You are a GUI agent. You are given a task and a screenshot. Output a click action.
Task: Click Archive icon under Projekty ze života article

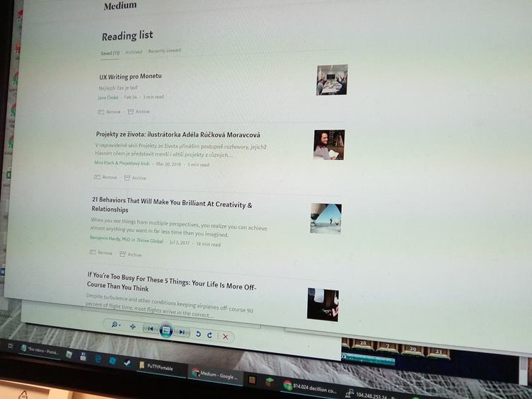(127, 178)
